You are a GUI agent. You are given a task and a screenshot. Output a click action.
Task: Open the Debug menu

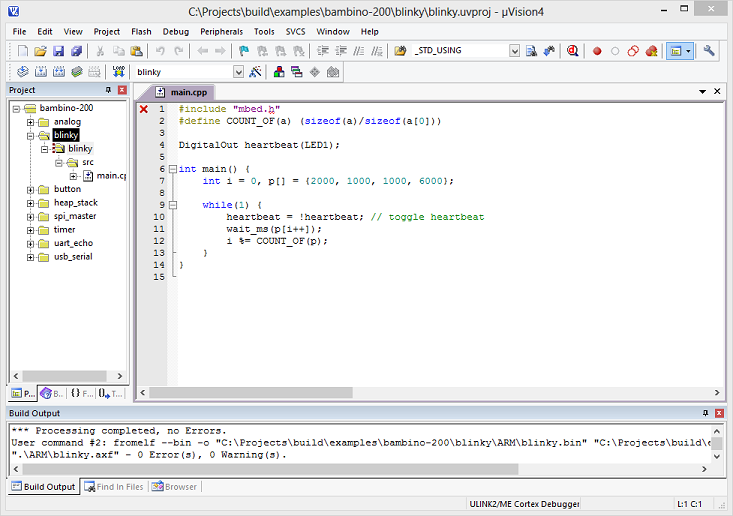point(176,31)
